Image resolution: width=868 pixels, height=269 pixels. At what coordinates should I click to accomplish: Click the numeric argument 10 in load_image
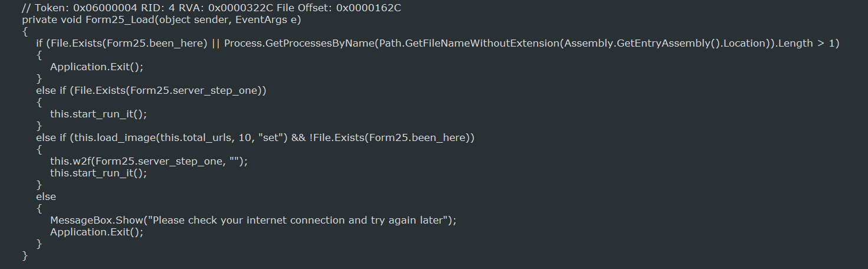click(240, 137)
